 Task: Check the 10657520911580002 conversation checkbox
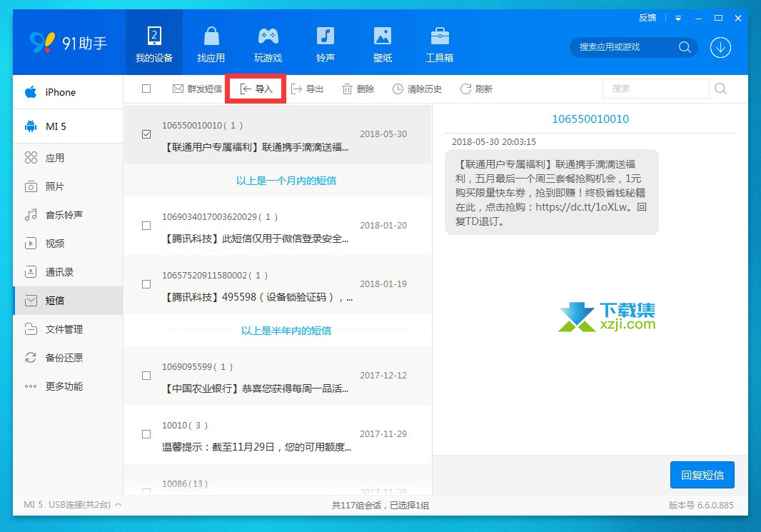[146, 284]
